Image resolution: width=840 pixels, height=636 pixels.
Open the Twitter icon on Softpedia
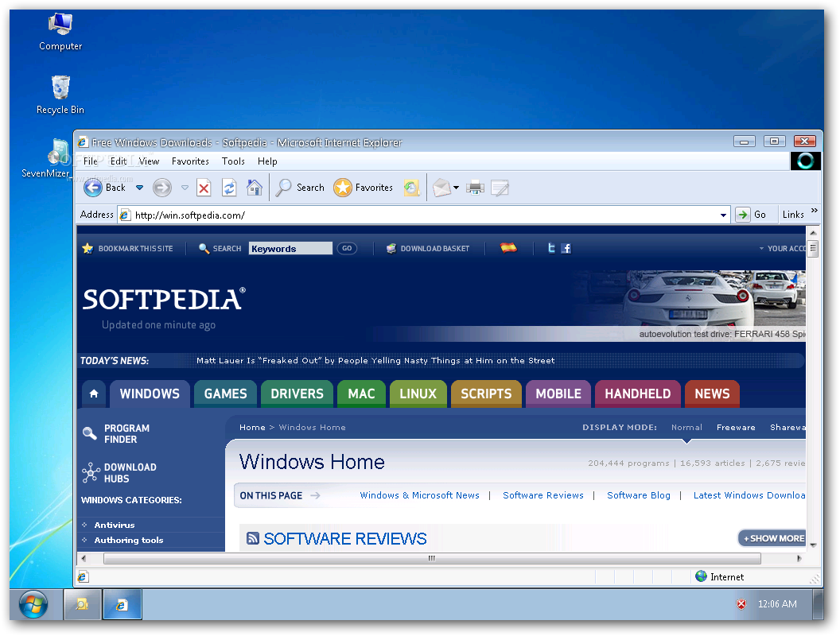[x=551, y=248]
